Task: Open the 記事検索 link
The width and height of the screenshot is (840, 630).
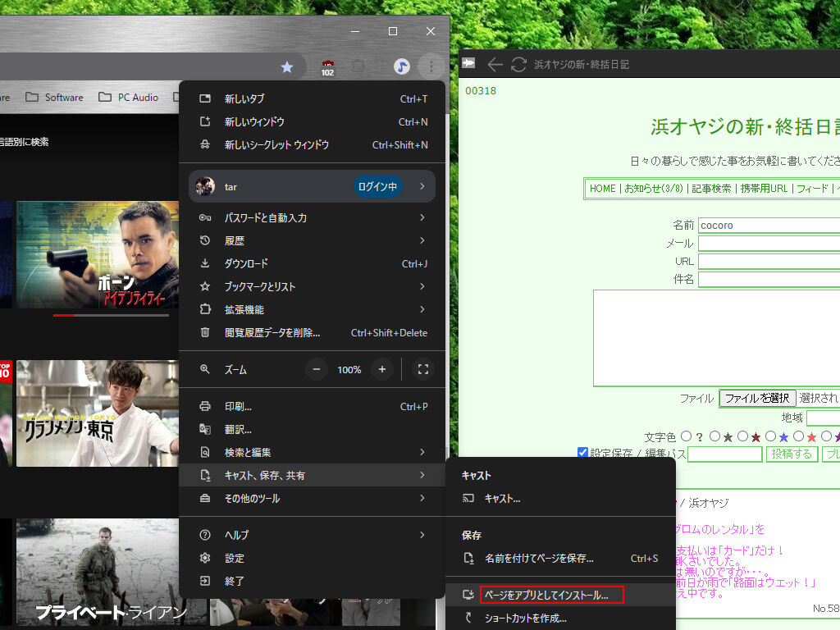Action: [x=711, y=188]
